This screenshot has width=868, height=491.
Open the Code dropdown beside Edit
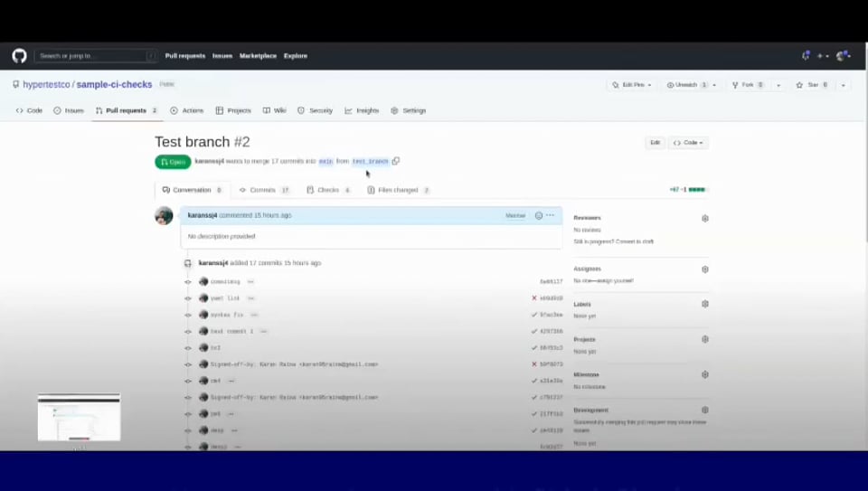[x=688, y=143]
